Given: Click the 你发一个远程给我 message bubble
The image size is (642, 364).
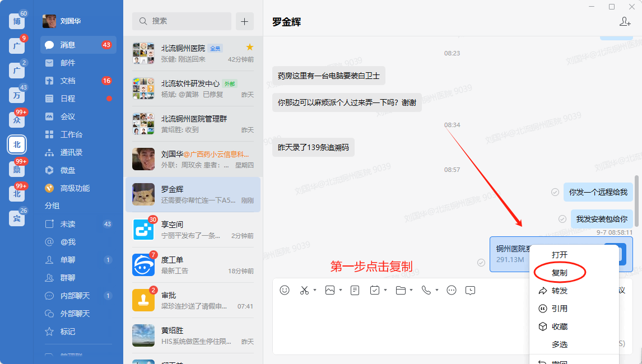Looking at the screenshot, I should click(598, 192).
